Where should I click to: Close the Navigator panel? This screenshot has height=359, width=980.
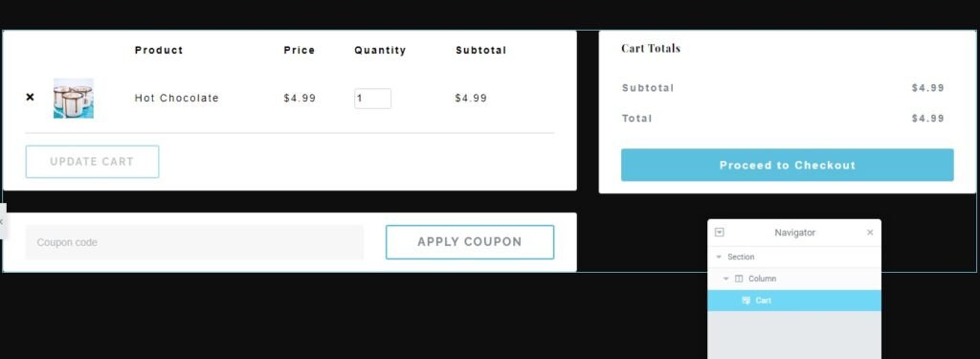(870, 232)
